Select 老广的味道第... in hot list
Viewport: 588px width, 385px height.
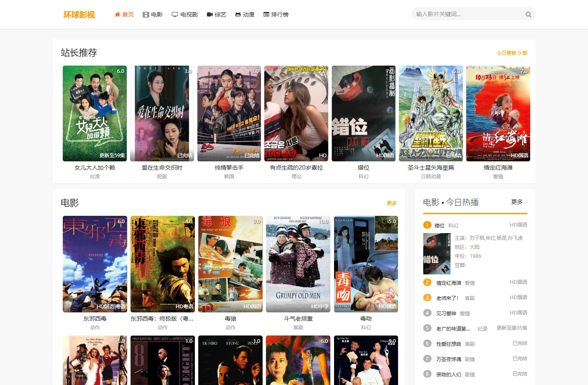point(453,329)
